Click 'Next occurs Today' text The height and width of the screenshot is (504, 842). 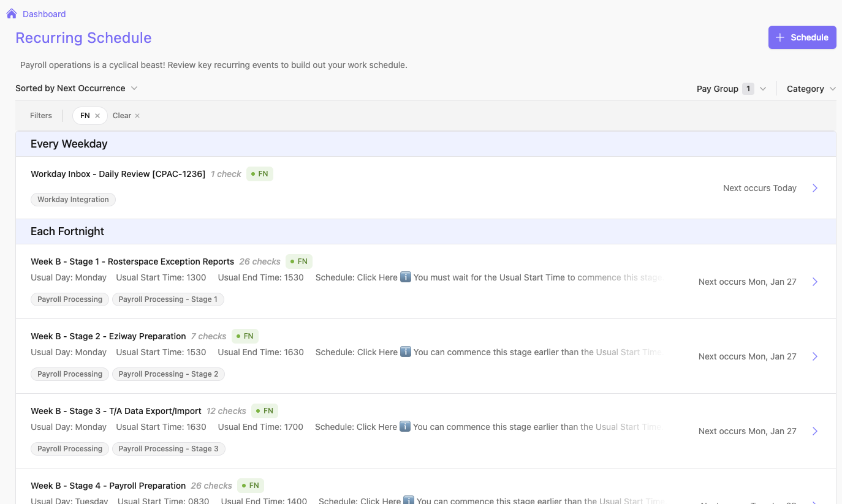760,188
